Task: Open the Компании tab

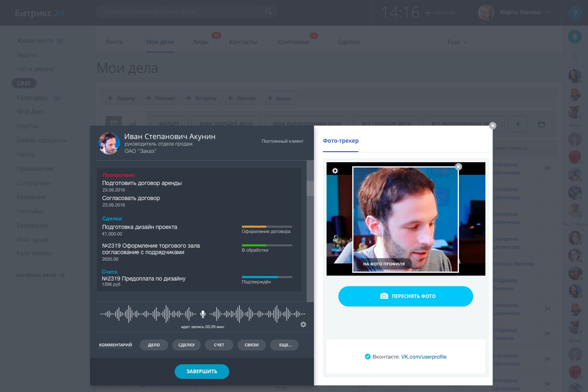Action: click(x=293, y=42)
